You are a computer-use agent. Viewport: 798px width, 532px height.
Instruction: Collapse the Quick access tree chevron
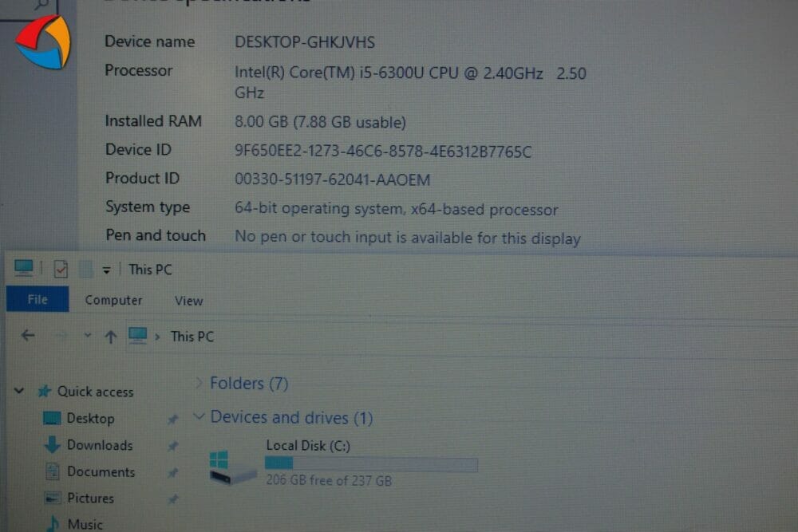19,391
